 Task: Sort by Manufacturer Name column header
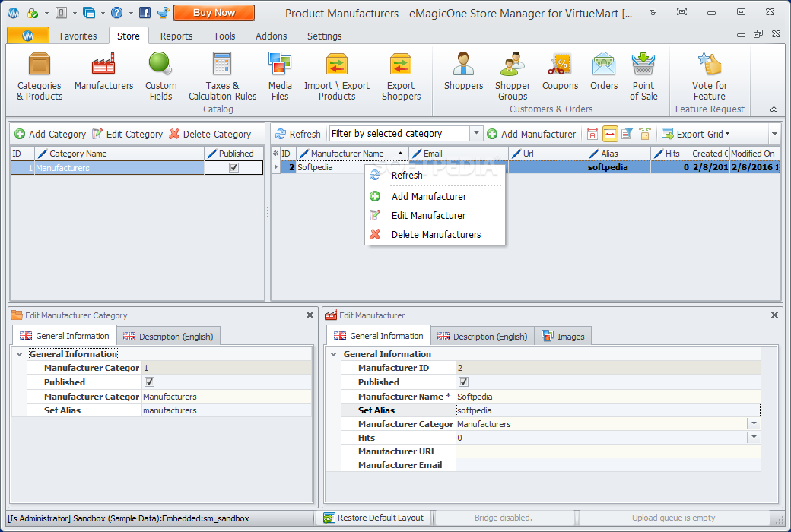pos(352,154)
